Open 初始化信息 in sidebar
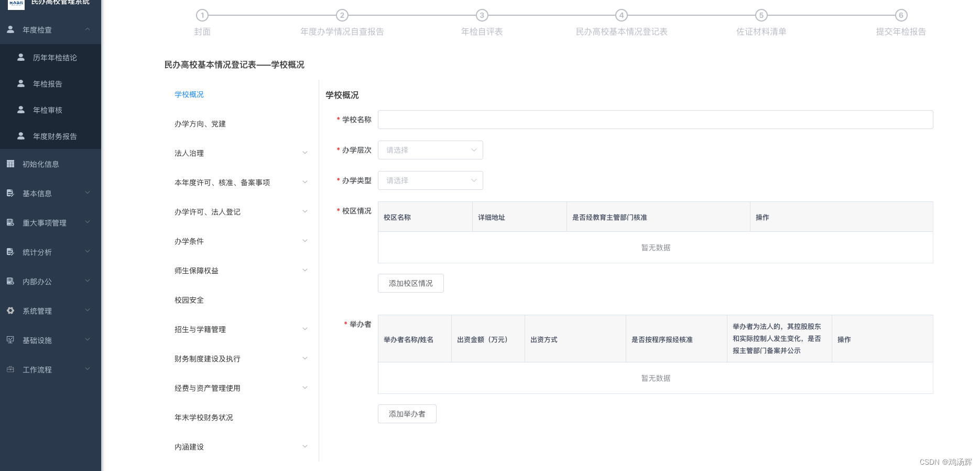Viewport: 980px width, 471px height. point(41,164)
